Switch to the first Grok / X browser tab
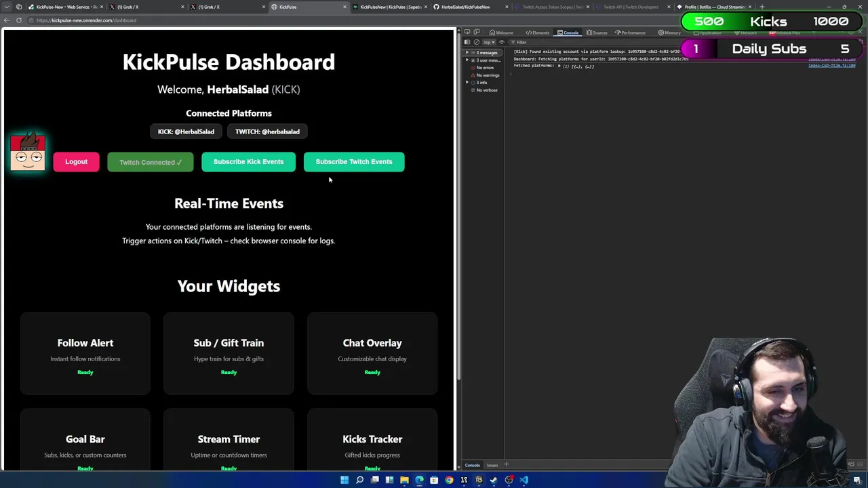This screenshot has height=488, width=868. pyautogui.click(x=148, y=7)
